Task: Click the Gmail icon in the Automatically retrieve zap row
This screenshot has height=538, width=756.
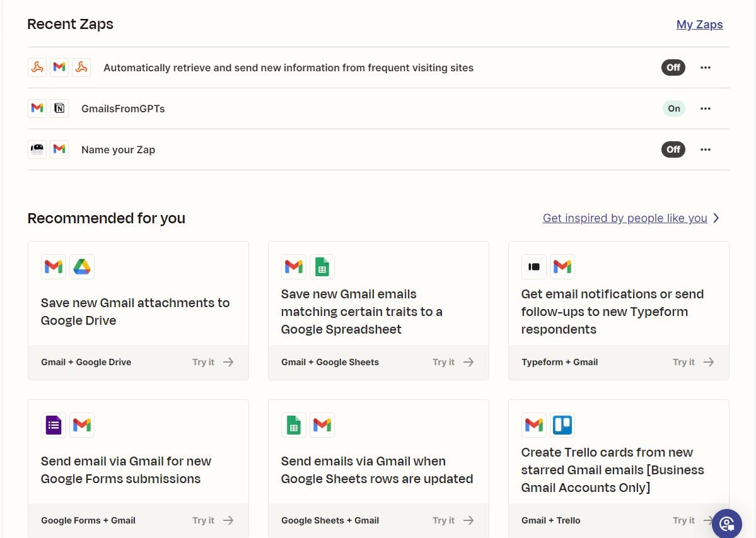Action: [x=59, y=67]
